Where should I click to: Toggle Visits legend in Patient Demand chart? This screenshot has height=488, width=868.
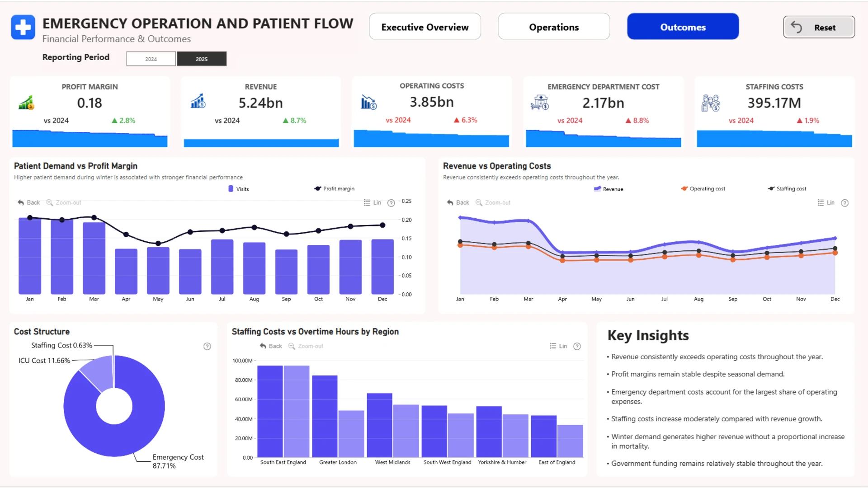[x=239, y=189]
